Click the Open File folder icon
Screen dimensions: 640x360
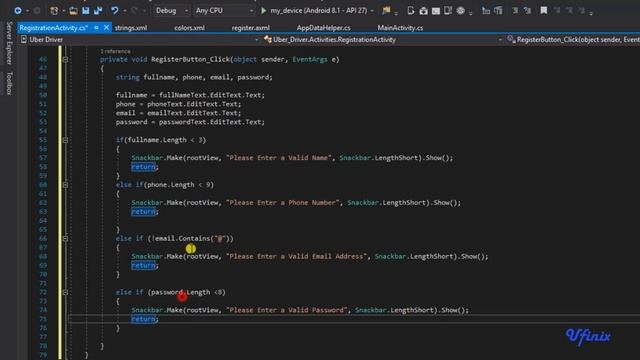[73, 11]
